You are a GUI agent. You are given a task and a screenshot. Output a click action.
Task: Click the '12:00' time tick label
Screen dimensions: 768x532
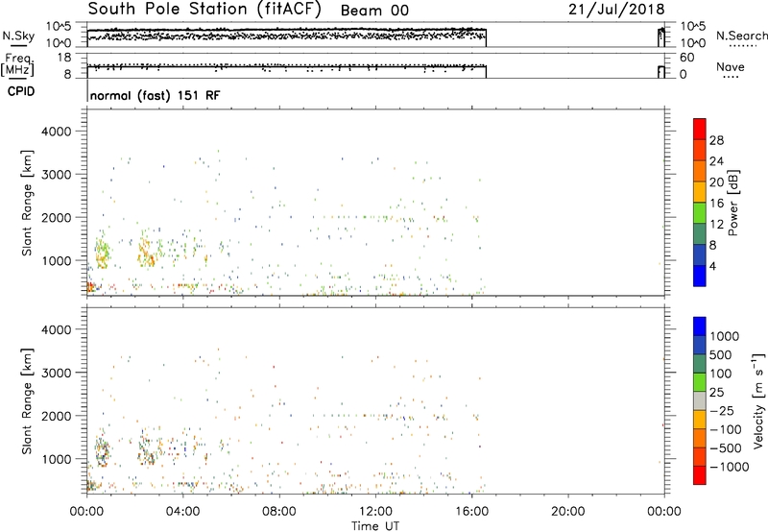point(375,512)
